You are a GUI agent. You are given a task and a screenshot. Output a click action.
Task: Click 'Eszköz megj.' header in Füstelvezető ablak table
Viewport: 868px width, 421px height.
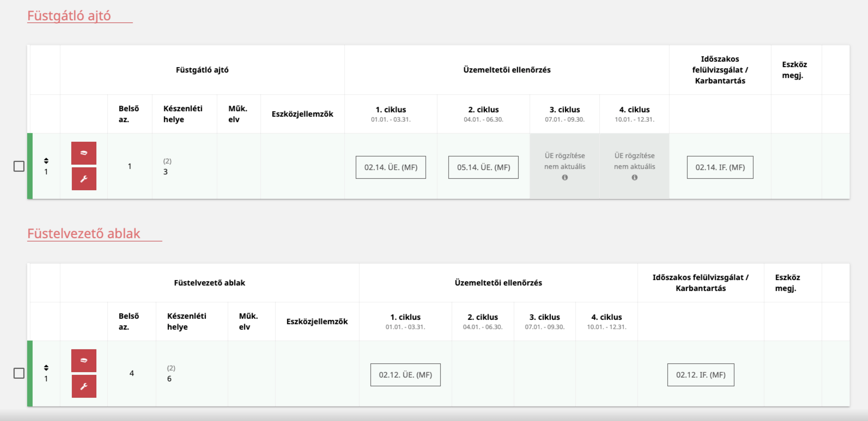787,283
